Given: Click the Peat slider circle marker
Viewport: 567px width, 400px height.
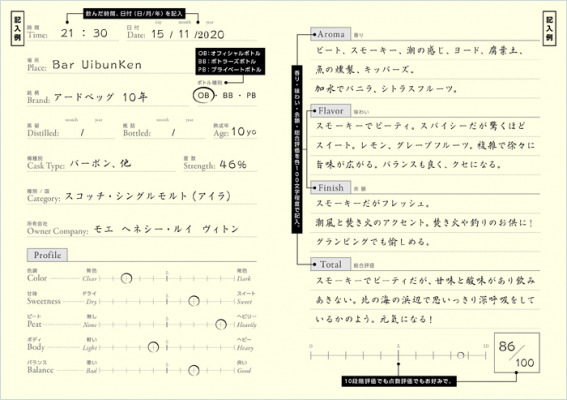Looking at the screenshot, I should pos(221,324).
